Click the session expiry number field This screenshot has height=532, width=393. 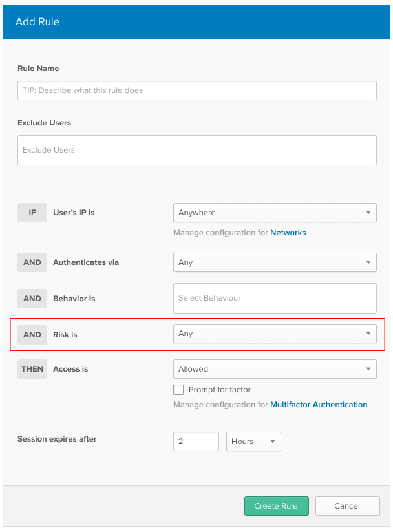(197, 442)
